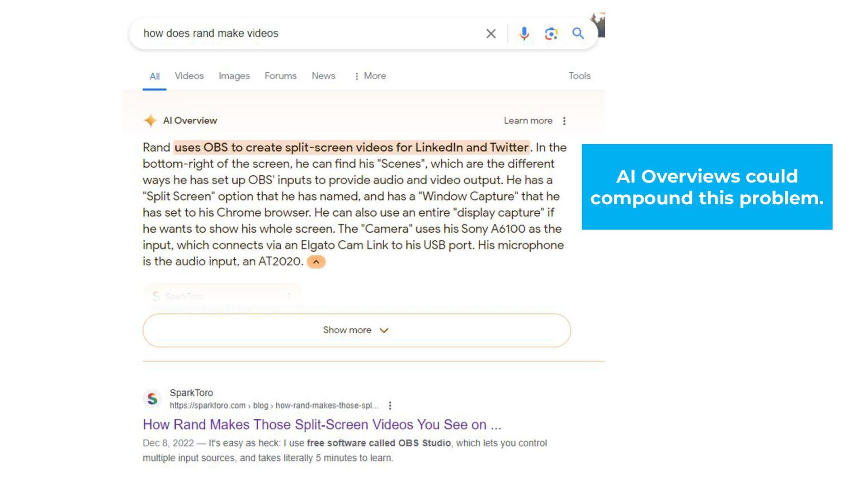Click the faded SparkToro source card
This screenshot has height=488, width=868.
[x=222, y=296]
